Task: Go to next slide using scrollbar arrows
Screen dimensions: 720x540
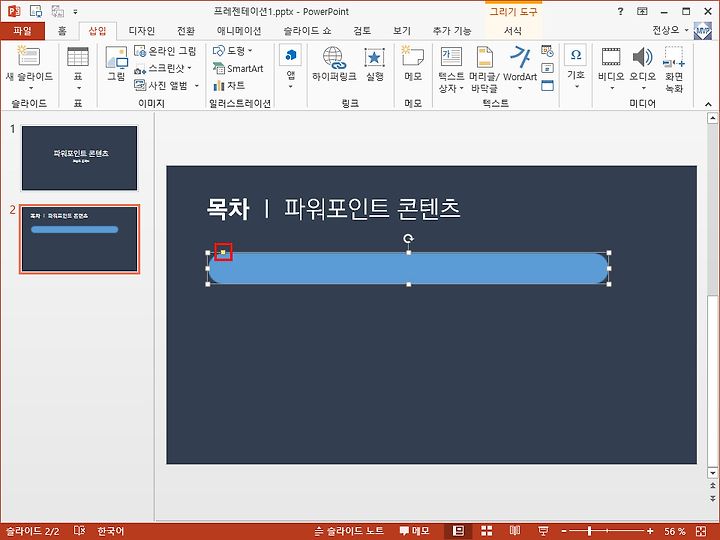Action: tap(713, 499)
